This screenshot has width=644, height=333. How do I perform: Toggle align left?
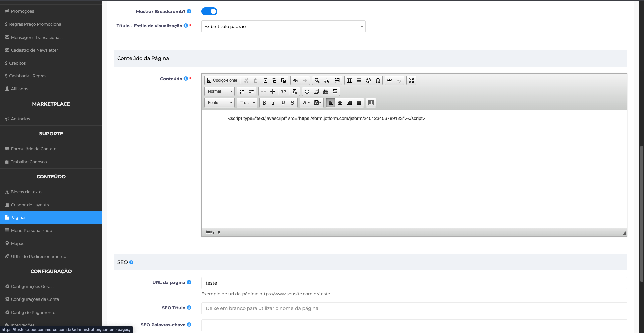(x=331, y=103)
